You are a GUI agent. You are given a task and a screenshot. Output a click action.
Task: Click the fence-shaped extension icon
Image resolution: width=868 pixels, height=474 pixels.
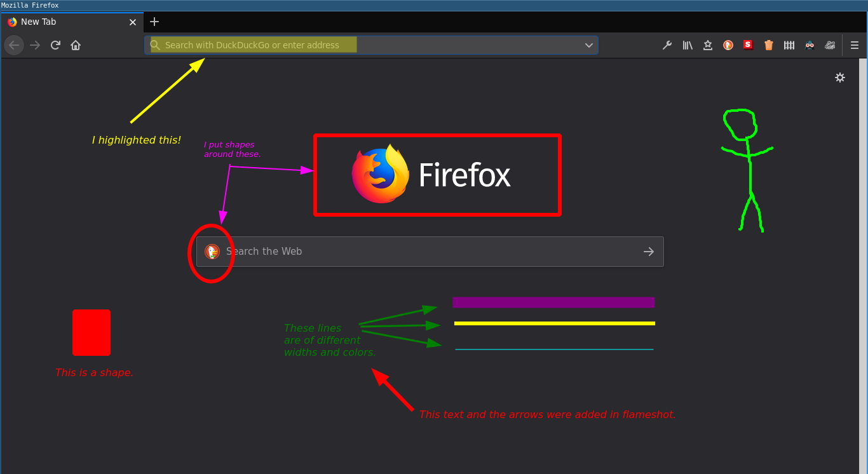(789, 45)
